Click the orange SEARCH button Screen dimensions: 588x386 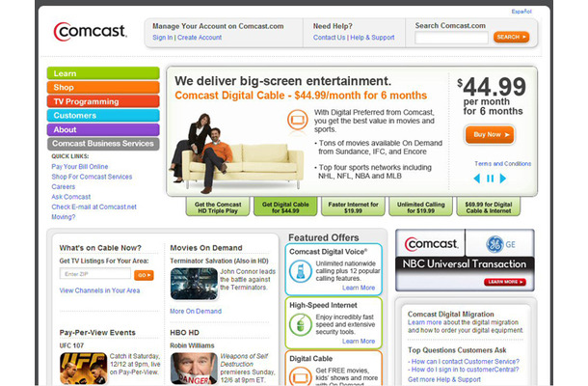pos(511,37)
